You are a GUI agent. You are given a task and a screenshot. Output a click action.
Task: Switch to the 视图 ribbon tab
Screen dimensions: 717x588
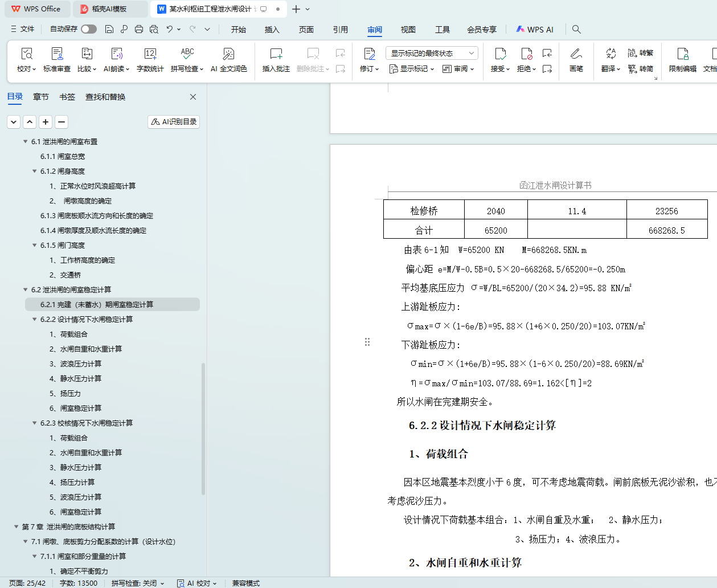tap(408, 30)
